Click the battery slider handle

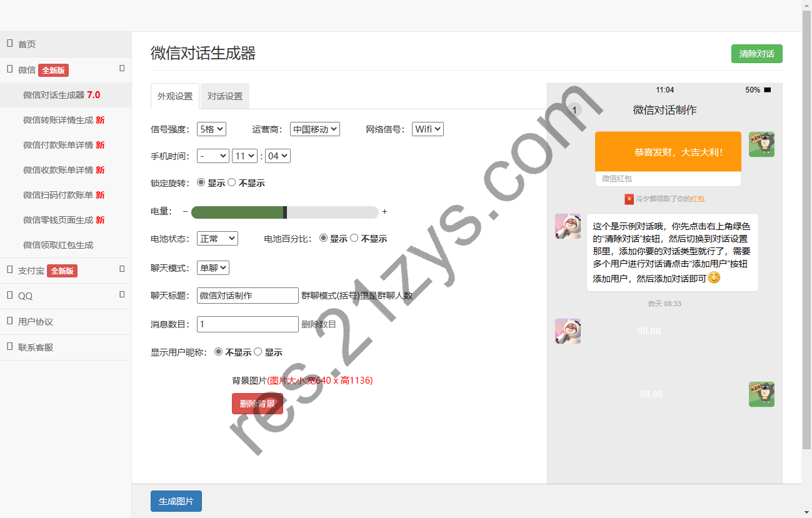[x=285, y=212]
